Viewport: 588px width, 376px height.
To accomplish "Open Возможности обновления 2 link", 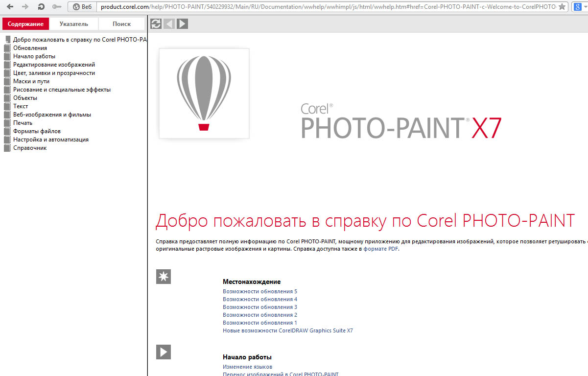I will 260,315.
